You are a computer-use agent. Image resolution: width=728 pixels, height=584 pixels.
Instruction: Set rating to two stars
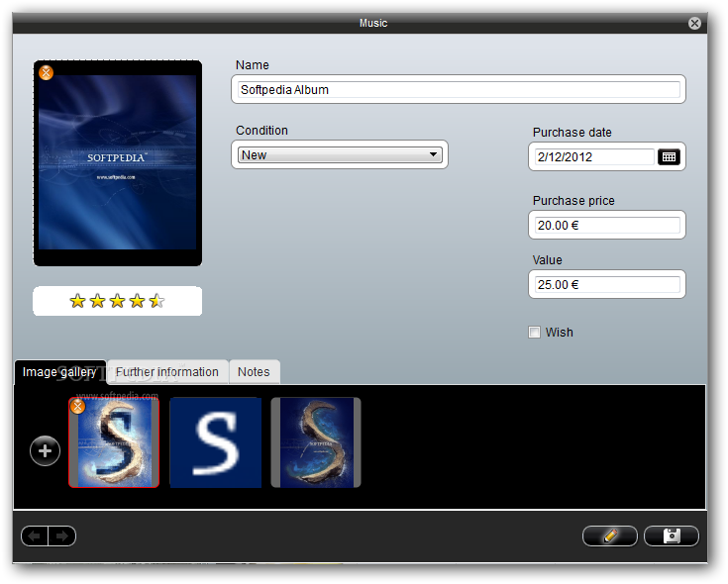pos(97,301)
